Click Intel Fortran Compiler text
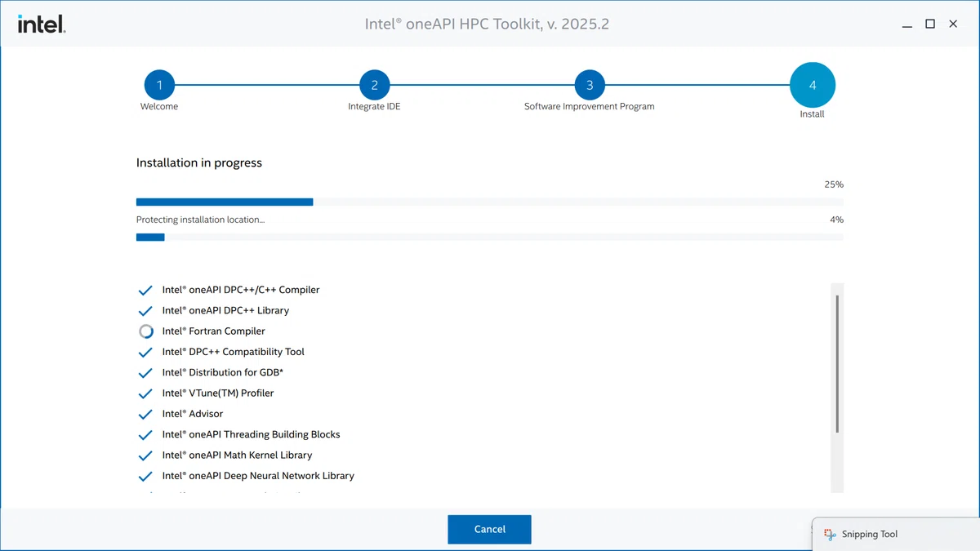 click(x=213, y=331)
